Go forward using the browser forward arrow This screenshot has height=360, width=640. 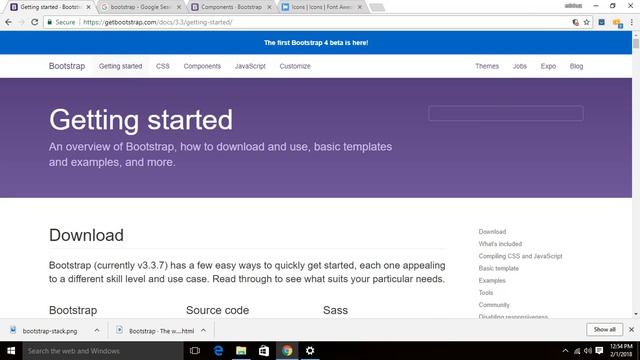[22, 22]
